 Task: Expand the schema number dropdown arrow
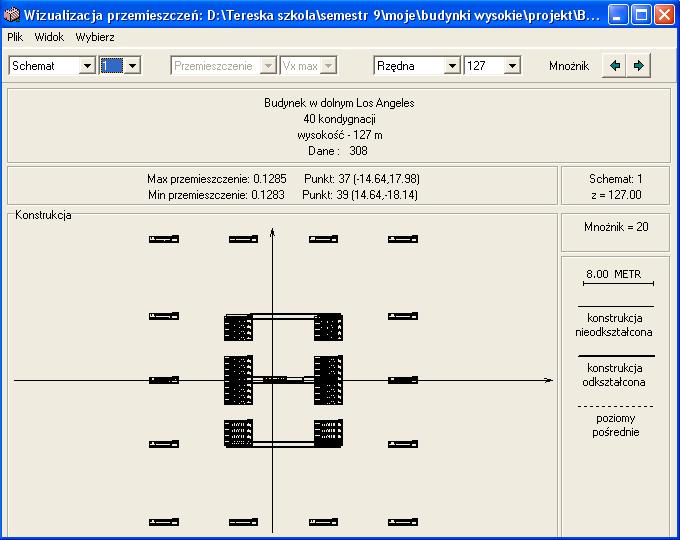point(133,66)
